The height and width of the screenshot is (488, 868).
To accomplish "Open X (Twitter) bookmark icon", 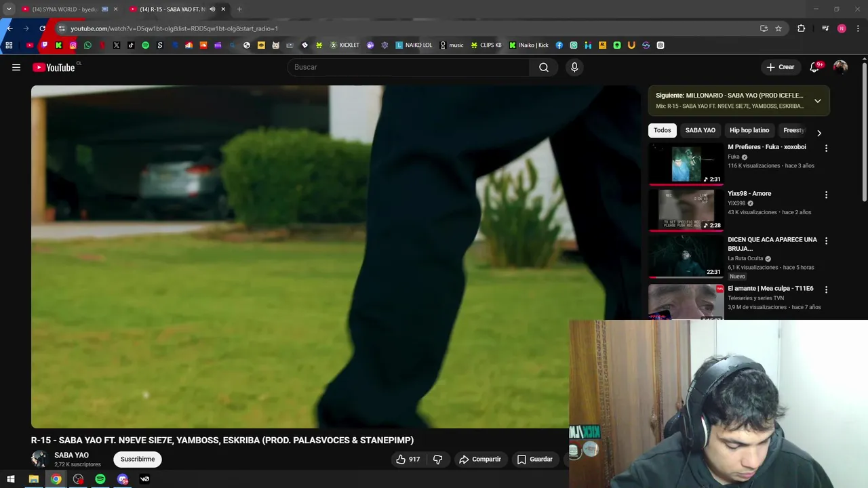I will tap(117, 45).
